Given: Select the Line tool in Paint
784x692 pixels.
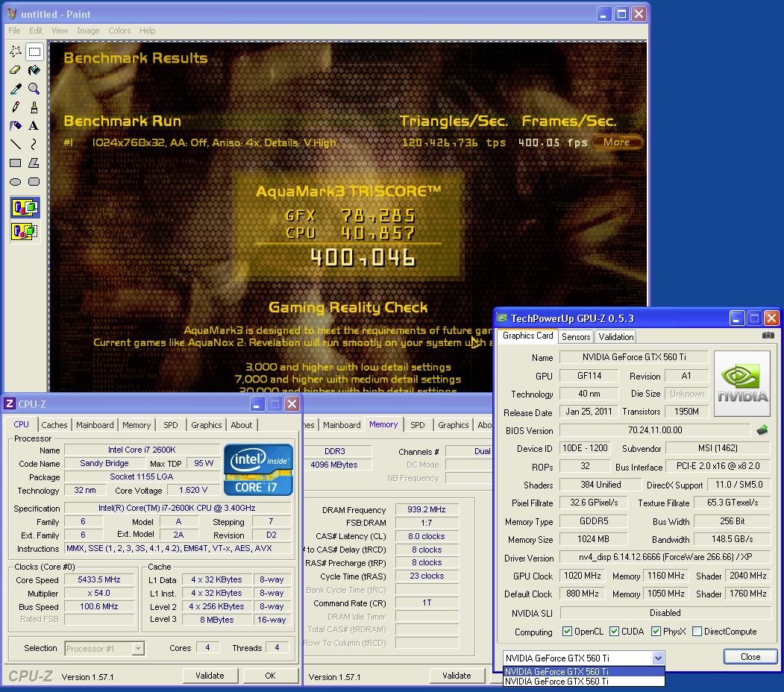Looking at the screenshot, I should [16, 145].
